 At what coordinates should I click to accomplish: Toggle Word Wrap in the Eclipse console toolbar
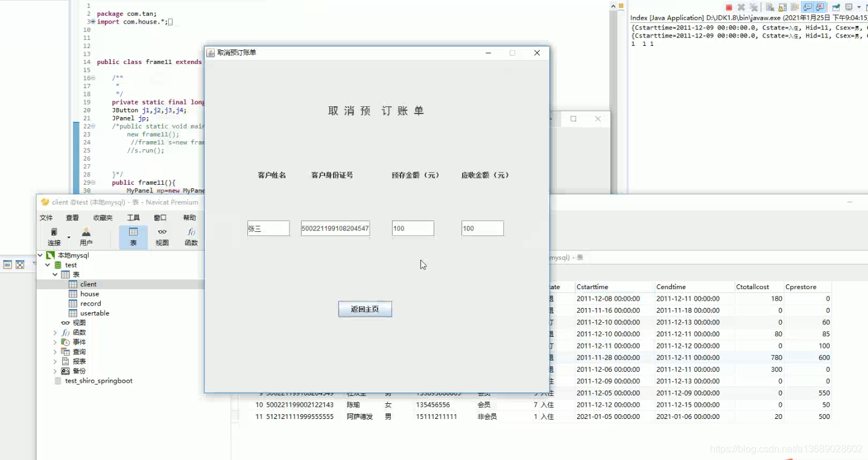click(794, 7)
